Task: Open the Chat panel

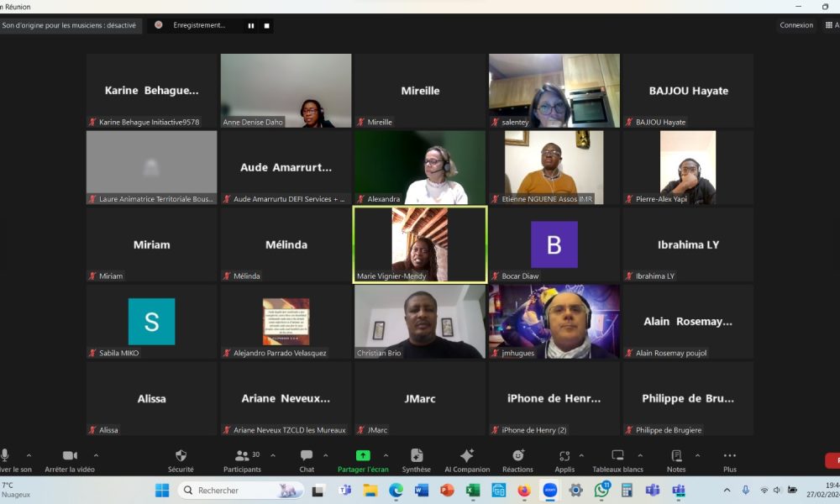Action: pos(307,456)
